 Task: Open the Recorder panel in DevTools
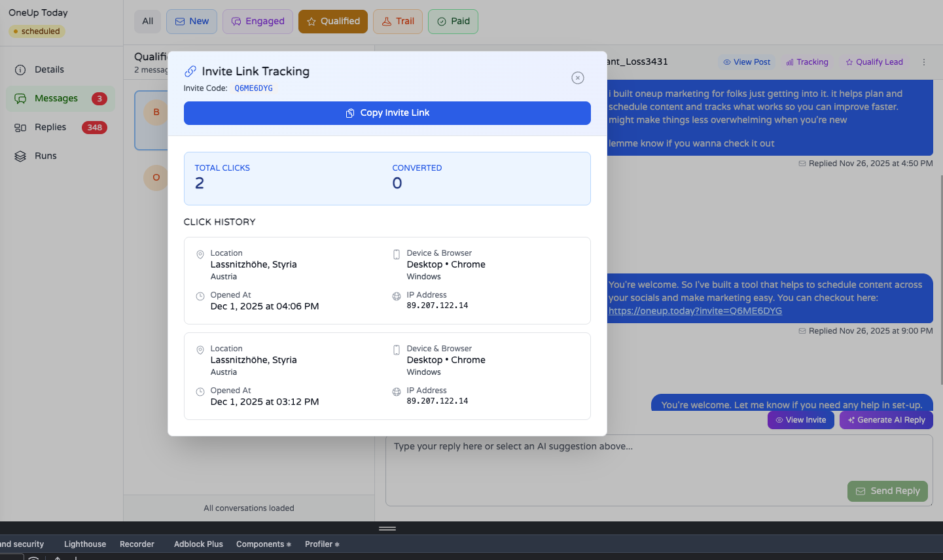pos(137,544)
